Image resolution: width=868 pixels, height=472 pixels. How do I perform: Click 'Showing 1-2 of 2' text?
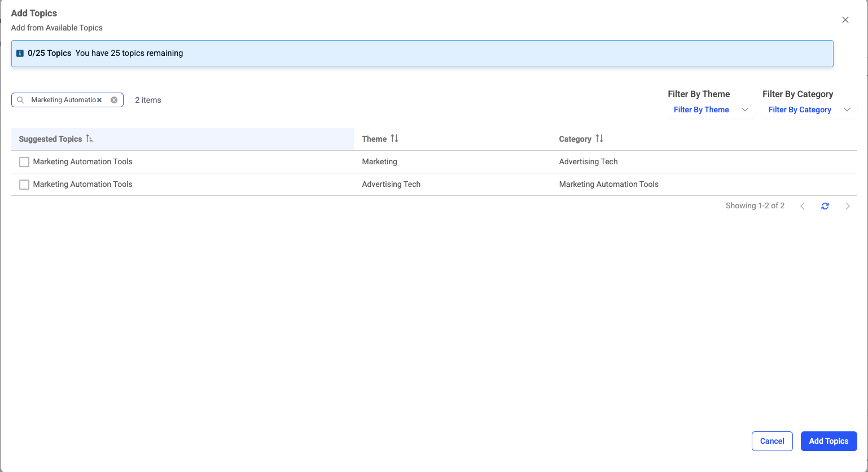click(x=755, y=206)
